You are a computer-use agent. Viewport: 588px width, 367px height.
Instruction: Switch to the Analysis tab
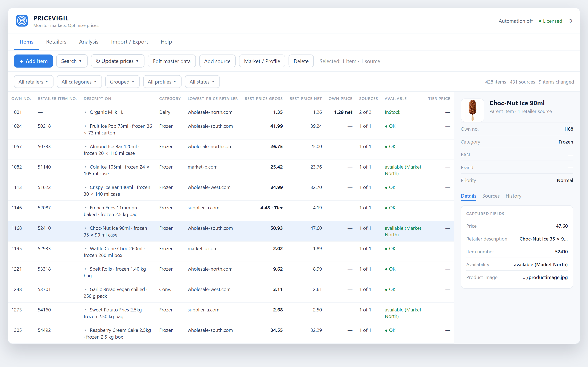tap(89, 42)
